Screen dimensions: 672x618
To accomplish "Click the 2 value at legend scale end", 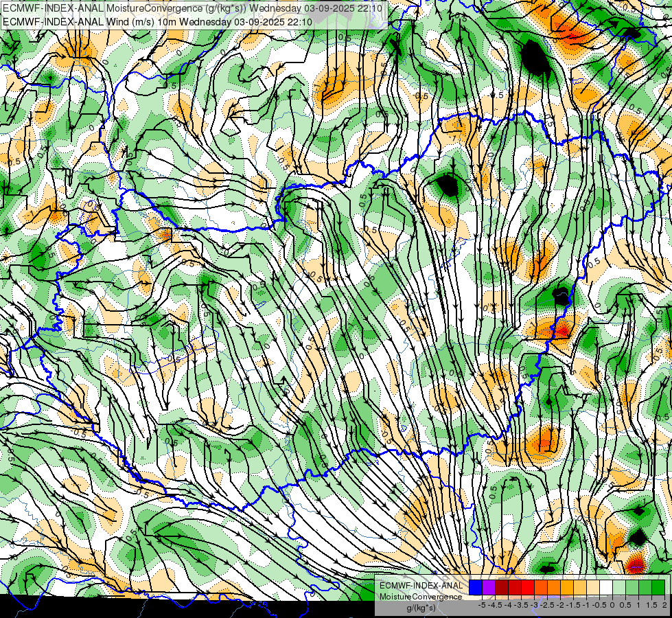I will [x=664, y=605].
